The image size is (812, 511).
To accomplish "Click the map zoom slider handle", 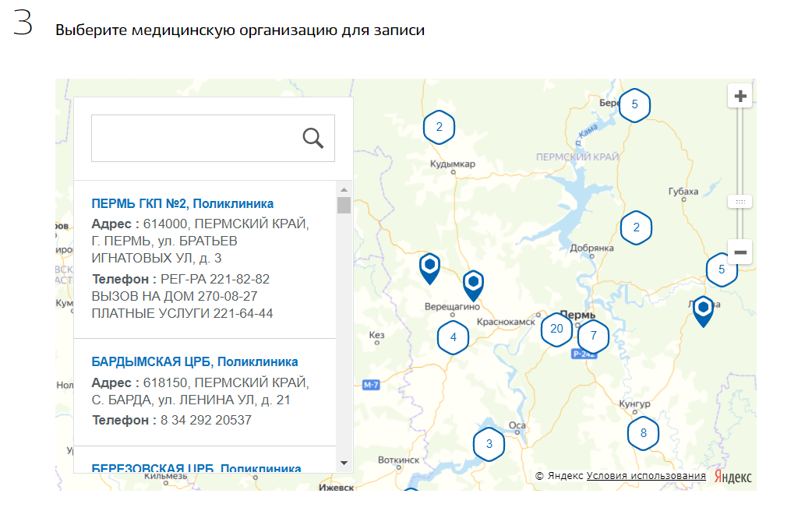I will 740,202.
